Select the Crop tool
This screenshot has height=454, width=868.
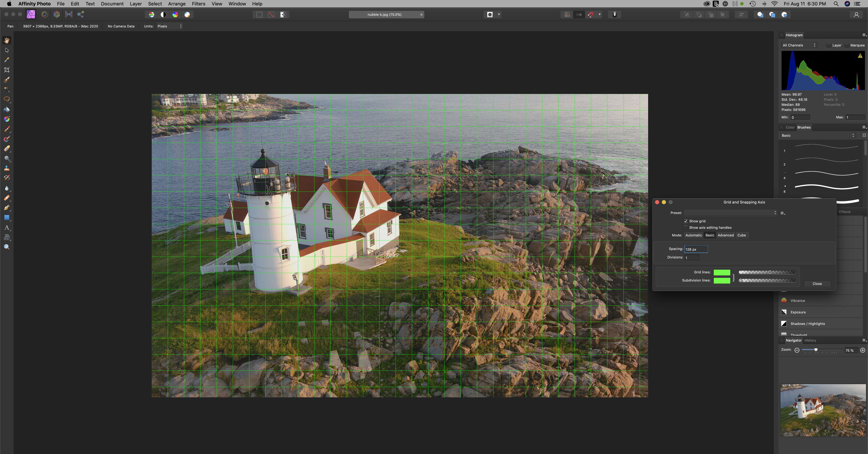point(7,70)
